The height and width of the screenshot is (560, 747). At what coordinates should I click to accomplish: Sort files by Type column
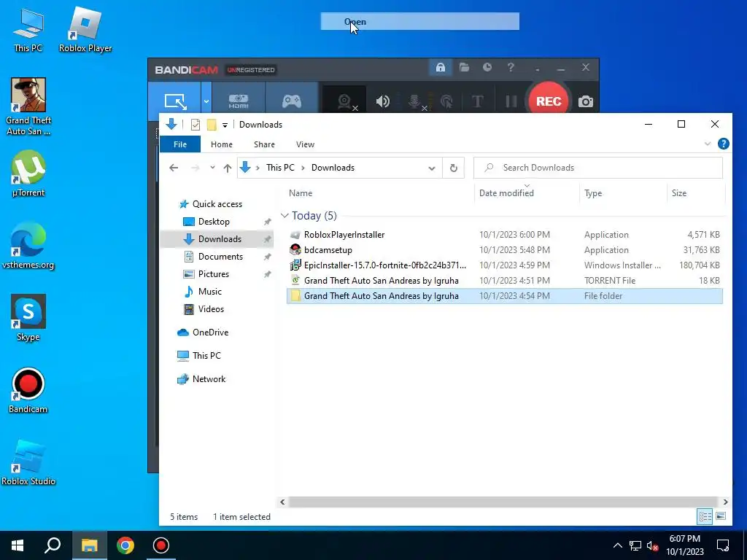click(593, 192)
